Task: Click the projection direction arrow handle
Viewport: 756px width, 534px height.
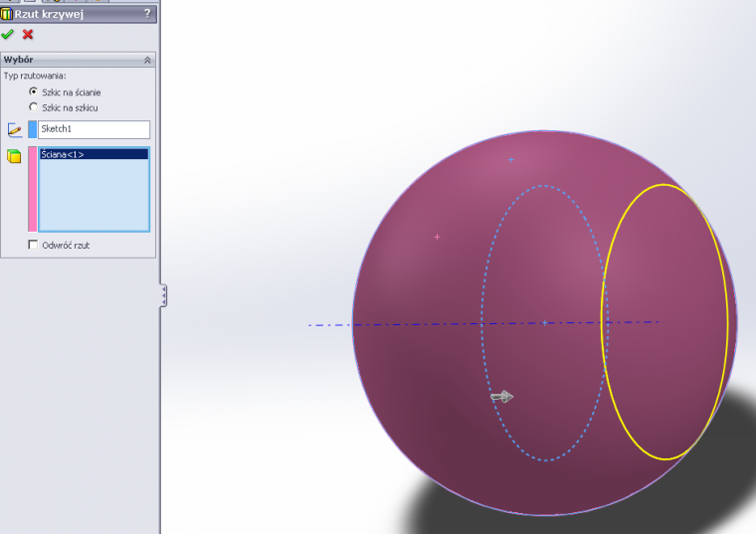Action: coord(502,397)
